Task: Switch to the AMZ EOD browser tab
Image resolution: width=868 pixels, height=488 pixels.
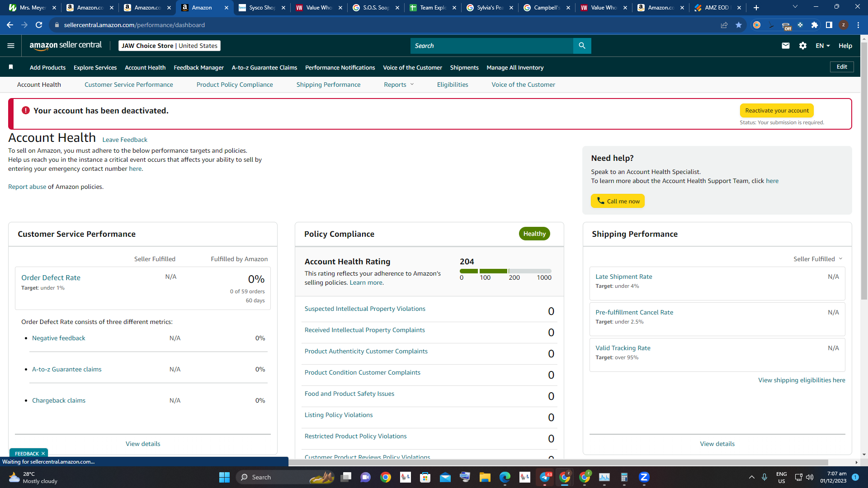Action: [x=717, y=8]
